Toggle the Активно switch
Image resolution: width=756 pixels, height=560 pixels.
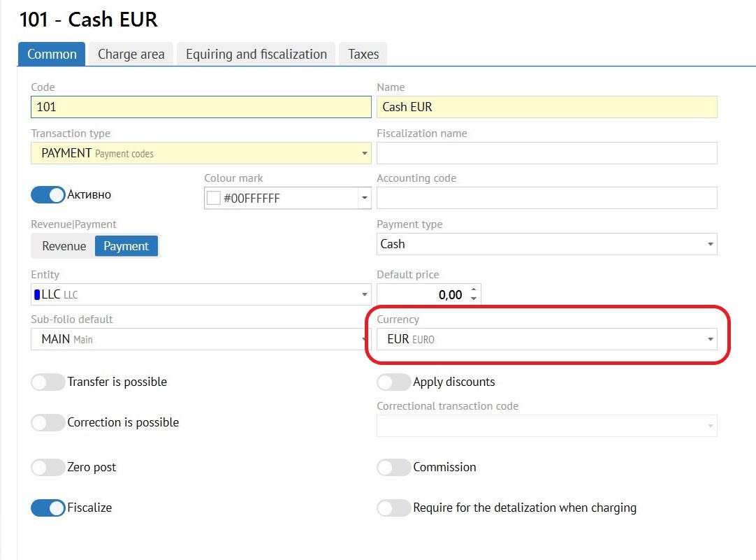(x=48, y=195)
